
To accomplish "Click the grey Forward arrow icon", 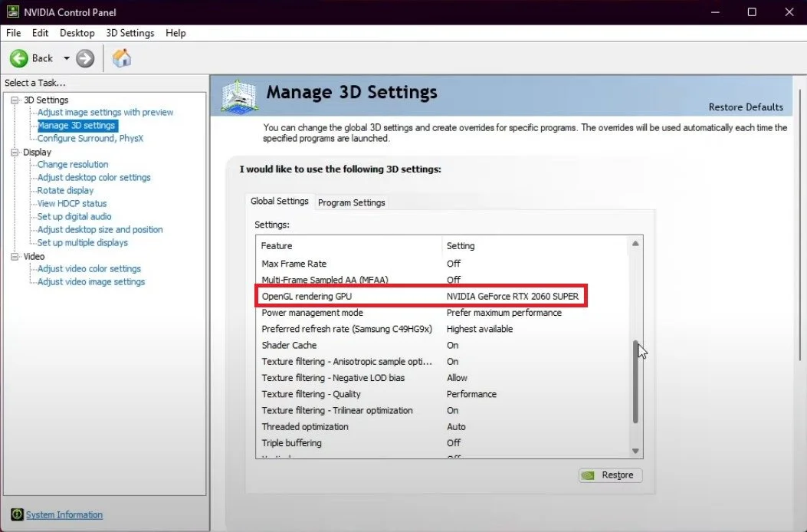I will (85, 58).
